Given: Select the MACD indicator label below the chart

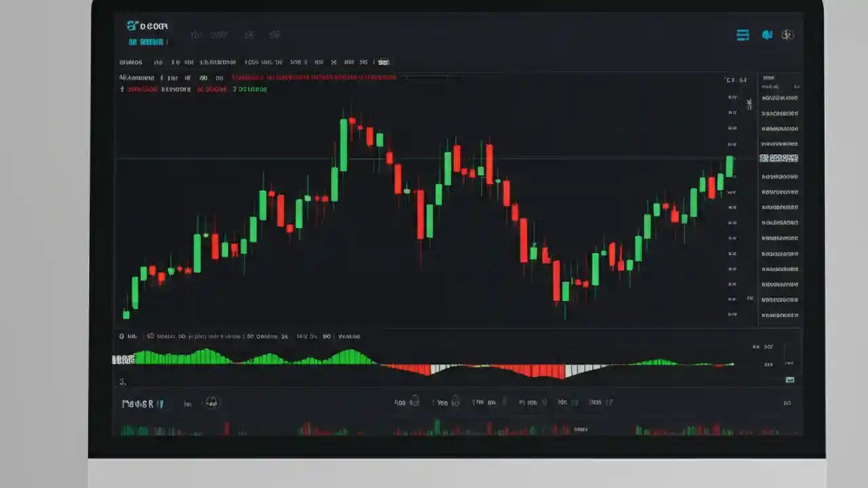Looking at the screenshot, I should pos(136,403).
